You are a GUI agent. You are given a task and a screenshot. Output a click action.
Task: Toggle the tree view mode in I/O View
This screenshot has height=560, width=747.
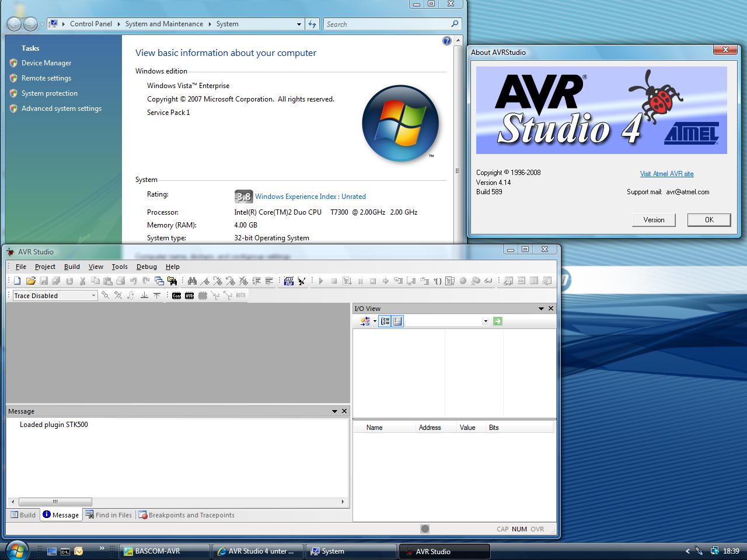(x=385, y=321)
